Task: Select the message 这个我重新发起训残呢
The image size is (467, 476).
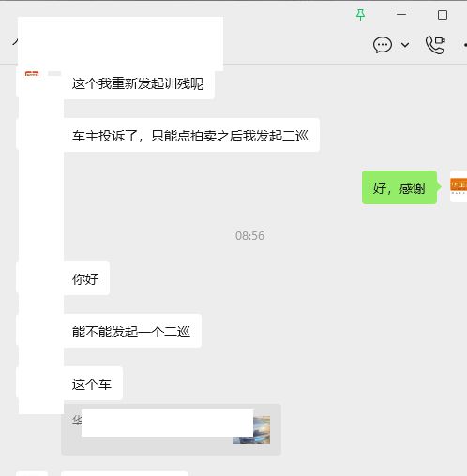Action: [138, 83]
